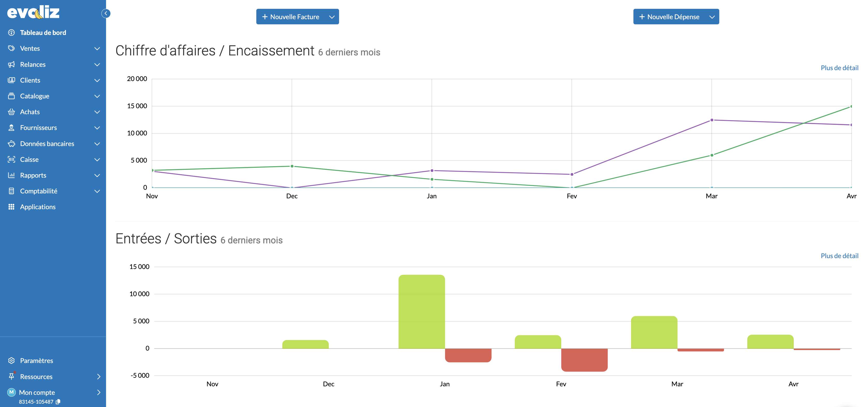Expand the Comptabilité submenu chevron

(97, 191)
